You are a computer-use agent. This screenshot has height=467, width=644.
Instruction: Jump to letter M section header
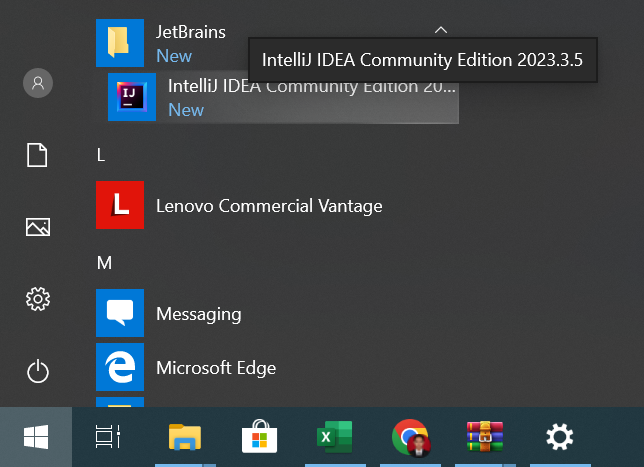[104, 263]
